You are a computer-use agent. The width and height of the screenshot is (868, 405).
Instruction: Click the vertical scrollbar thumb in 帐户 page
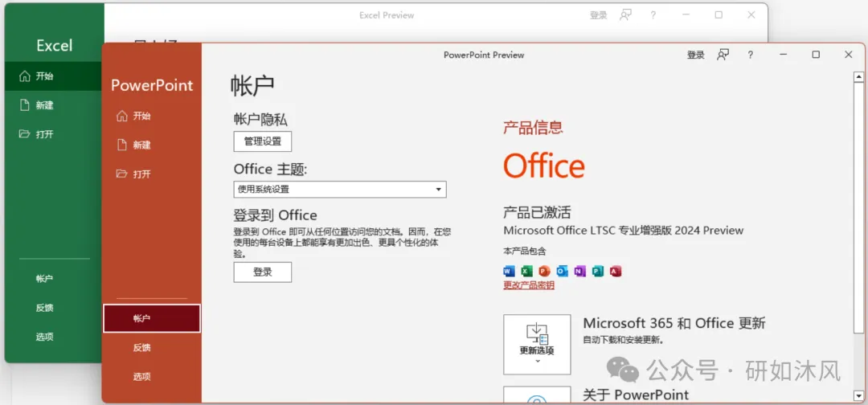pyautogui.click(x=858, y=209)
